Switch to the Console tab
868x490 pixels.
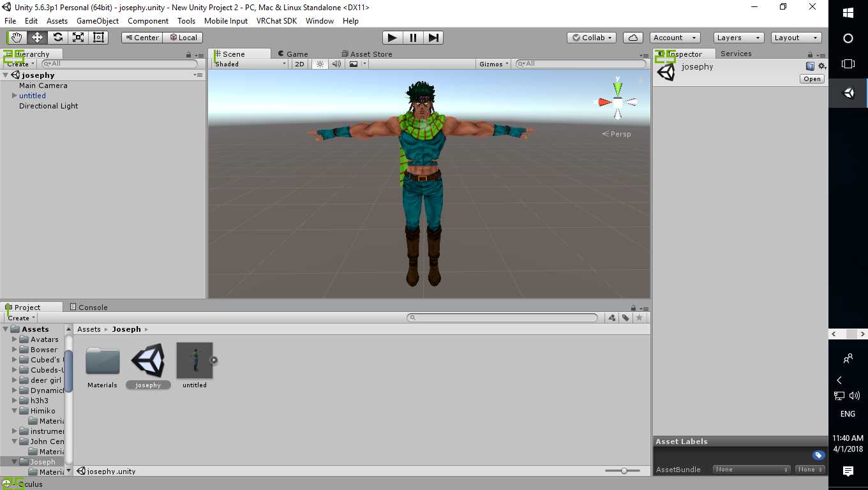(x=88, y=308)
